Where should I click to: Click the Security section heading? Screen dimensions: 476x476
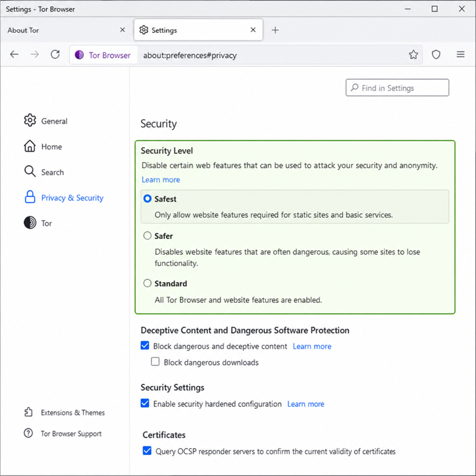159,124
